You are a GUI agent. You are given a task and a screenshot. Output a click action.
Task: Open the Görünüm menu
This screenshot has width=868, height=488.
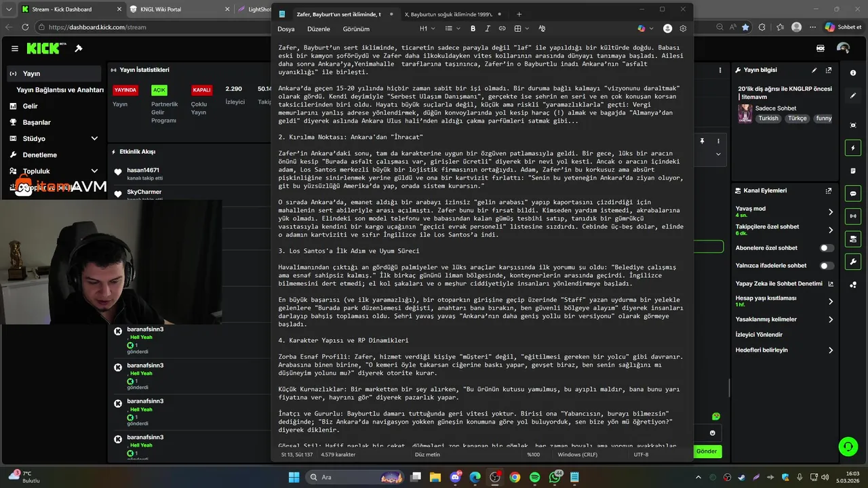point(356,29)
